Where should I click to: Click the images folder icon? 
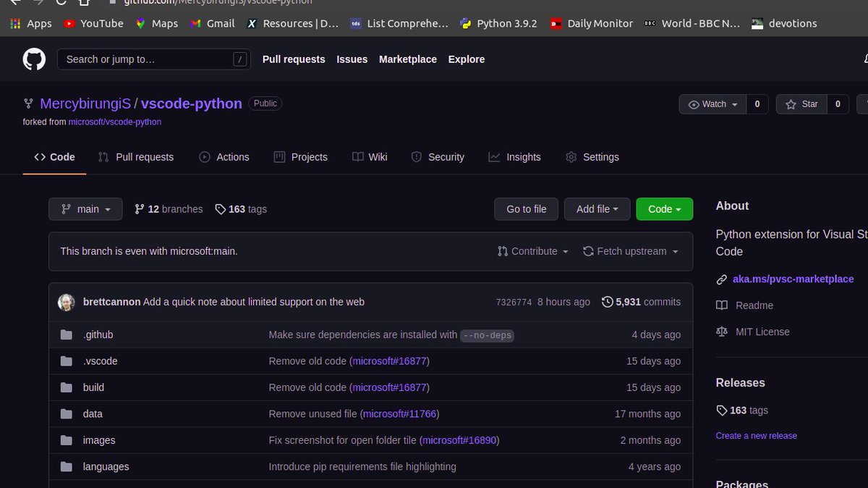(x=67, y=440)
